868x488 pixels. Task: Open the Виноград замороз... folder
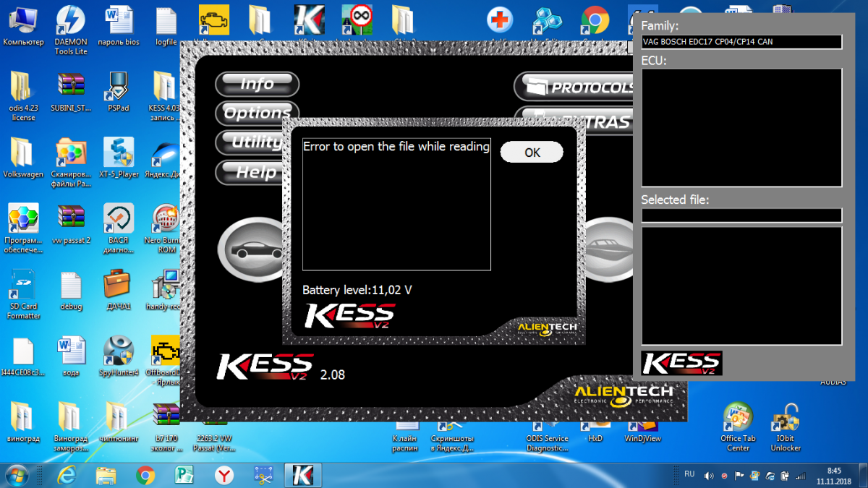(71, 427)
